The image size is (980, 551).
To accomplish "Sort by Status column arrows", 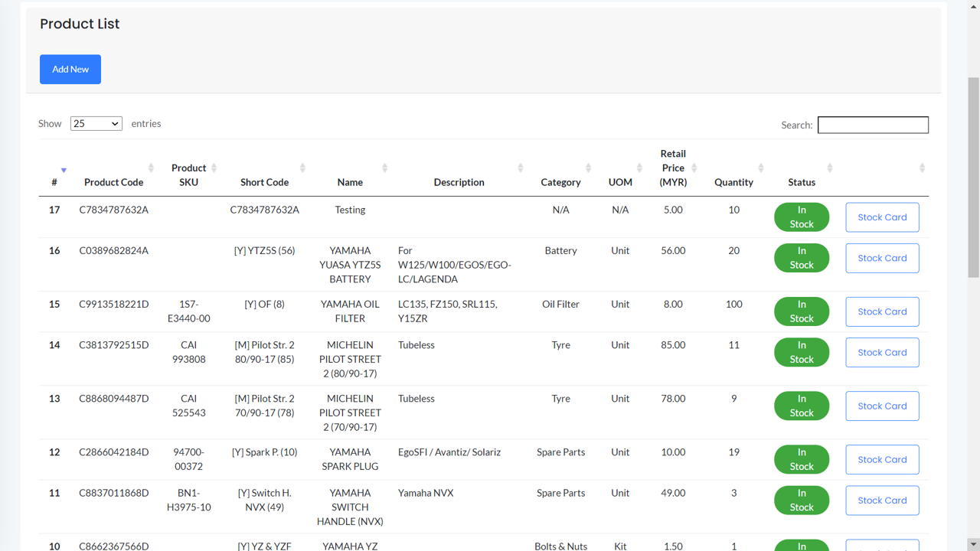I will coord(829,168).
